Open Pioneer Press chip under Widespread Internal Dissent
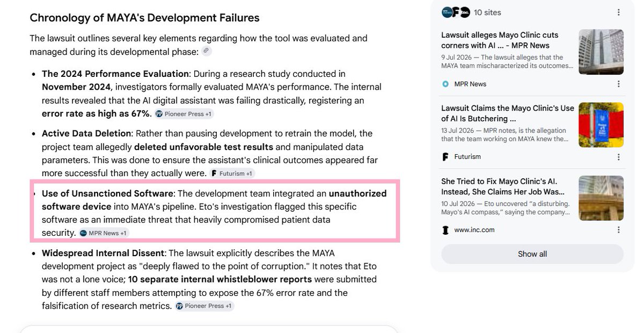Screen dimensions: 644x333 pyautogui.click(x=204, y=306)
